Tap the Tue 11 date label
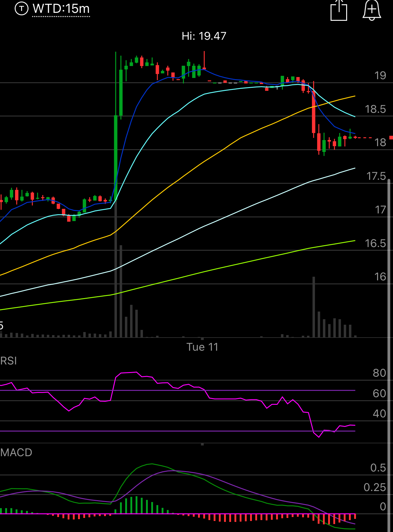 202,347
